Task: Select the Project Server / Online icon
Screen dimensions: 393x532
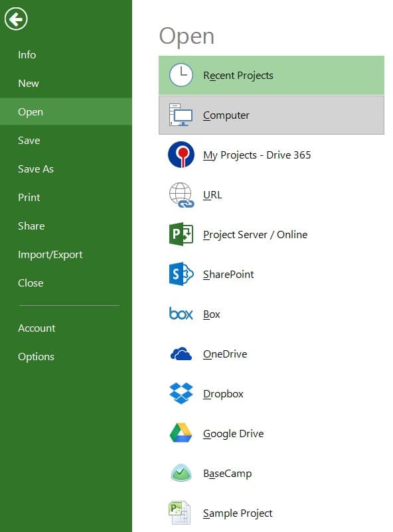Action: [x=181, y=234]
